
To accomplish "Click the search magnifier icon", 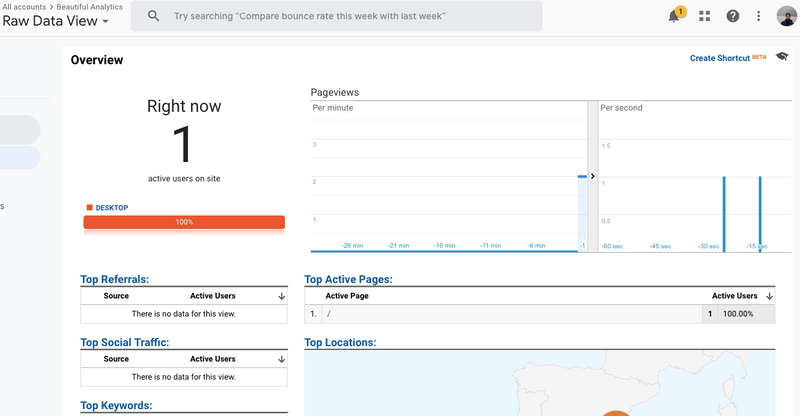I will tap(153, 16).
